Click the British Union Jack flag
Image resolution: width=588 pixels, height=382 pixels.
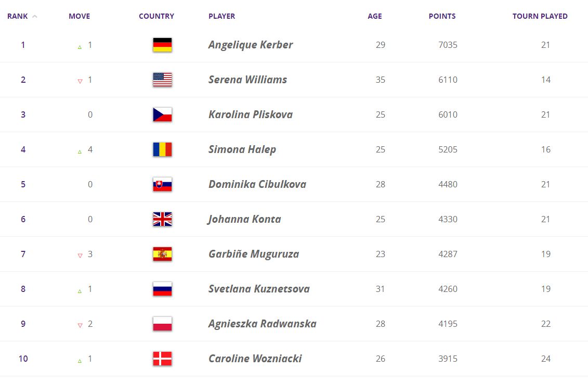coord(162,219)
